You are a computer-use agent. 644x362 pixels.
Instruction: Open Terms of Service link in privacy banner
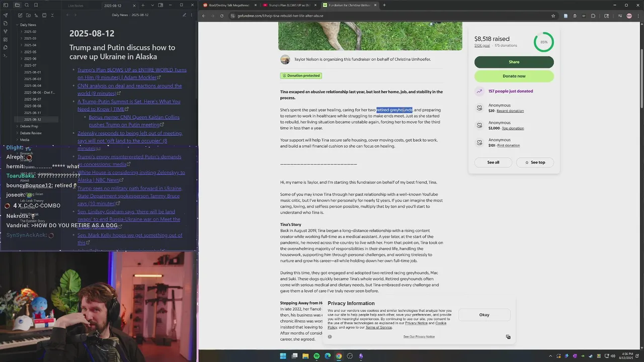pyautogui.click(x=378, y=327)
